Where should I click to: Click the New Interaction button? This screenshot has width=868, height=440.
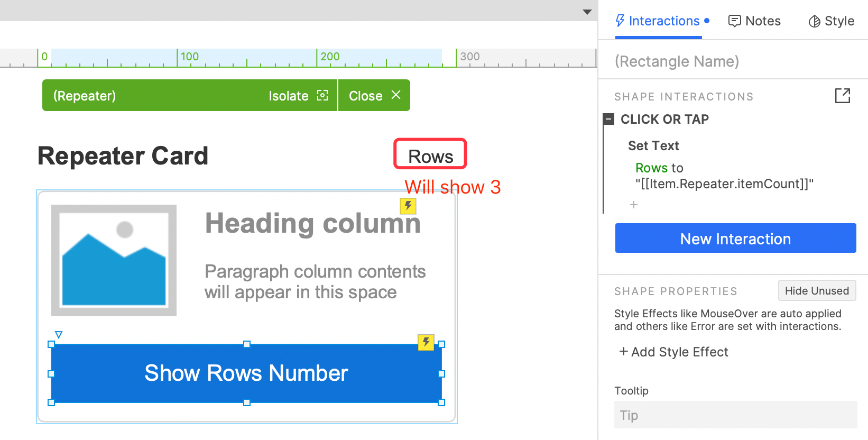pyautogui.click(x=735, y=238)
